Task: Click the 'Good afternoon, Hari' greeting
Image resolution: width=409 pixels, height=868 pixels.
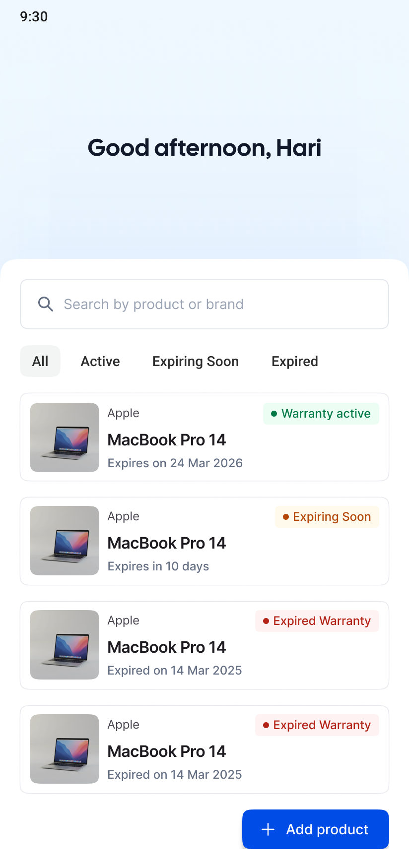Action: pos(204,148)
